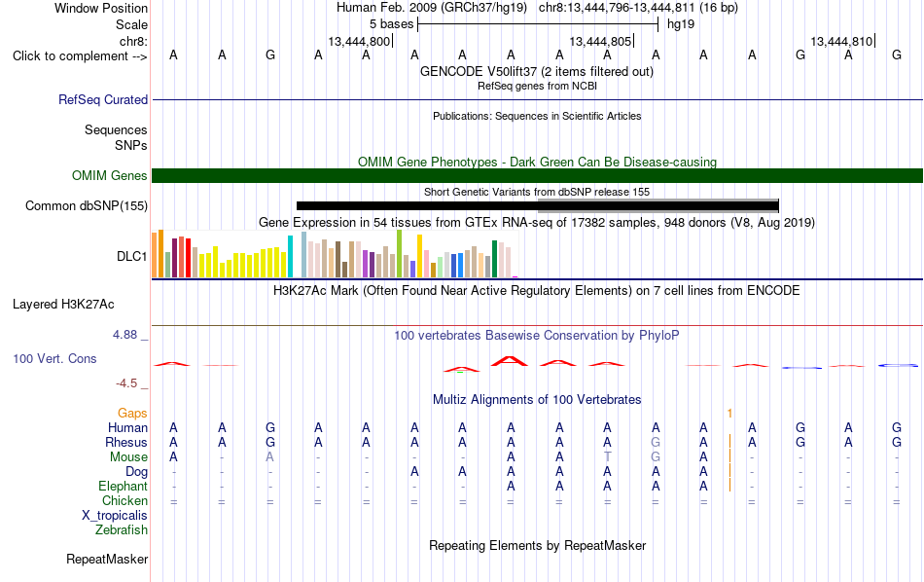Click the OMIM Gene Phenotypes title text
924x582 pixels.
click(x=538, y=163)
